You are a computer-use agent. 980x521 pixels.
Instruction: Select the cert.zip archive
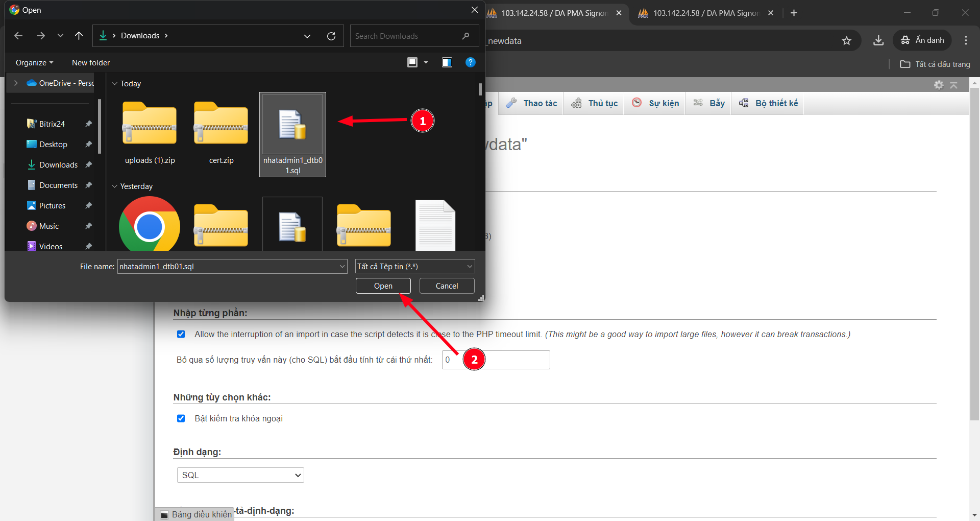click(x=221, y=134)
